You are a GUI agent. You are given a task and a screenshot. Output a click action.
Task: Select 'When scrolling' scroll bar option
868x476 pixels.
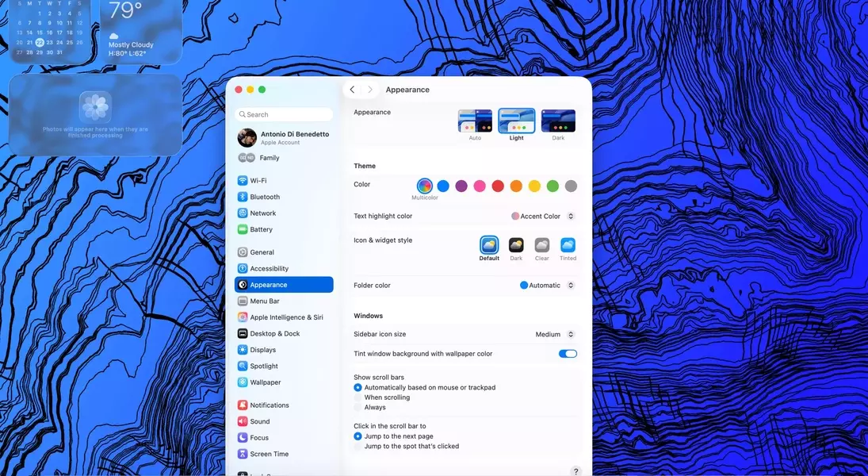(x=358, y=397)
